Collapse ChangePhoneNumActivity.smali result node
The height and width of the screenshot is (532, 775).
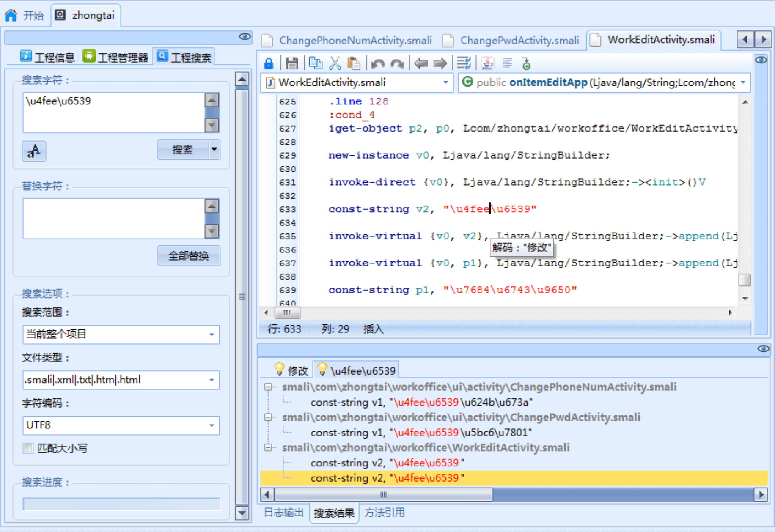point(268,387)
